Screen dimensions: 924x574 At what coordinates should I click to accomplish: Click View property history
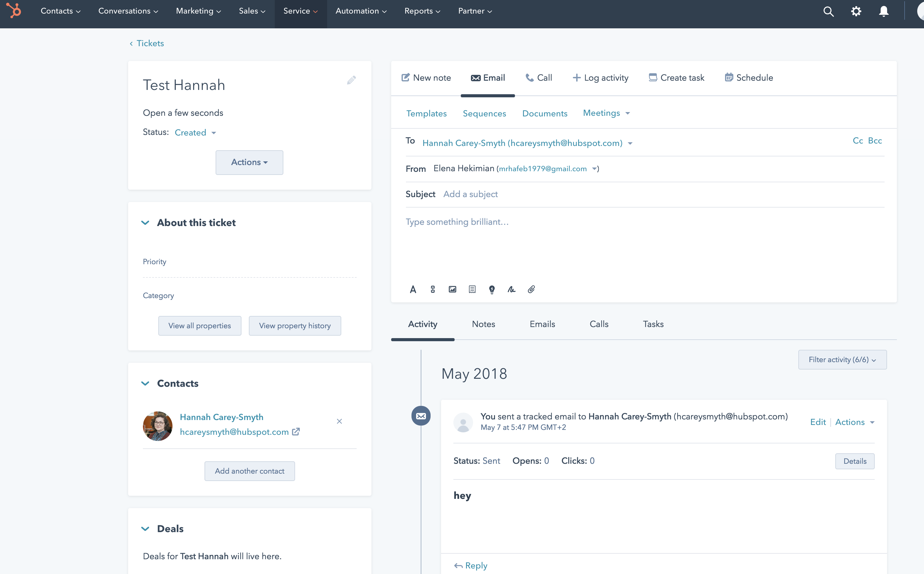295,325
